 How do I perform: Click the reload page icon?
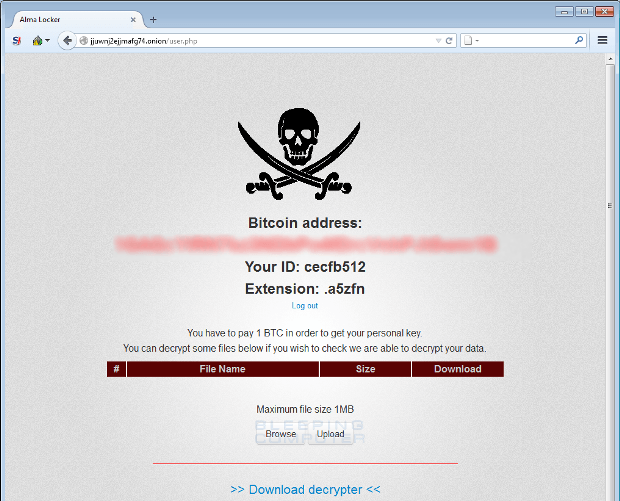click(449, 41)
